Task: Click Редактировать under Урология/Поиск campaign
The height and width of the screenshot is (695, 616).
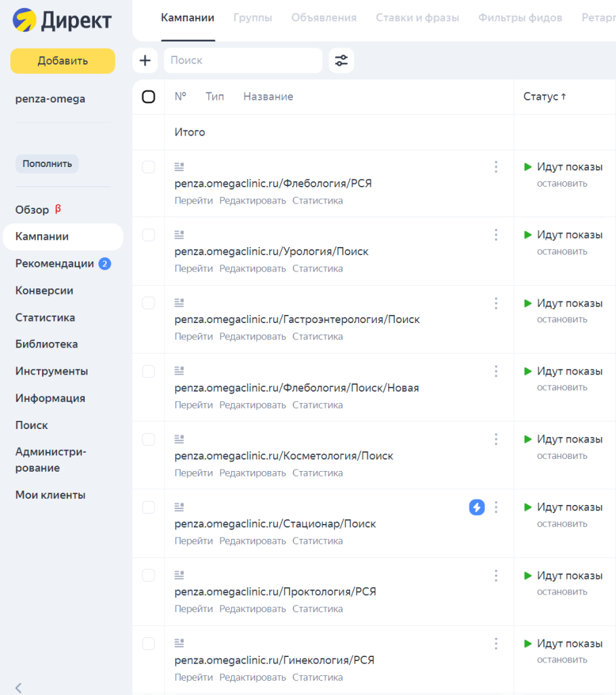Action: (x=252, y=269)
